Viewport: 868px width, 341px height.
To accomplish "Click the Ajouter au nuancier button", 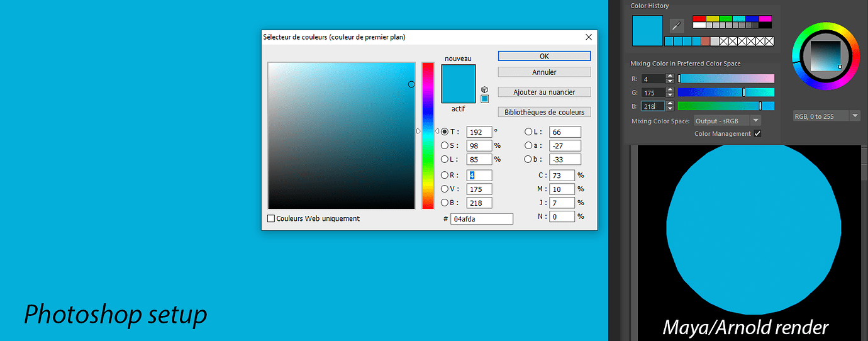I will tap(544, 92).
